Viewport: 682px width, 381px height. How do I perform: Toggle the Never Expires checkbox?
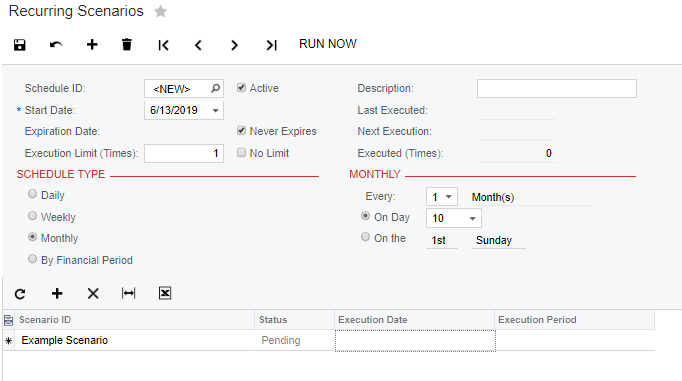241,130
